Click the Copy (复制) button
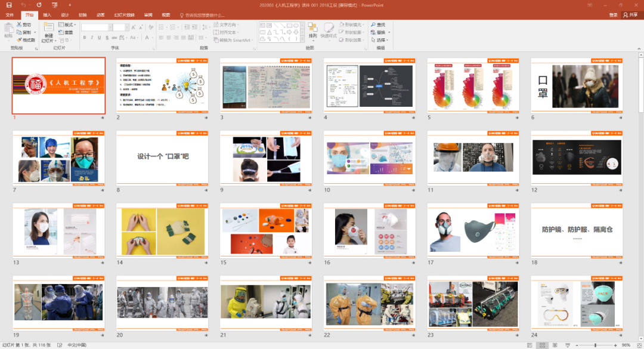Screen dimensions: 644x349 point(24,32)
